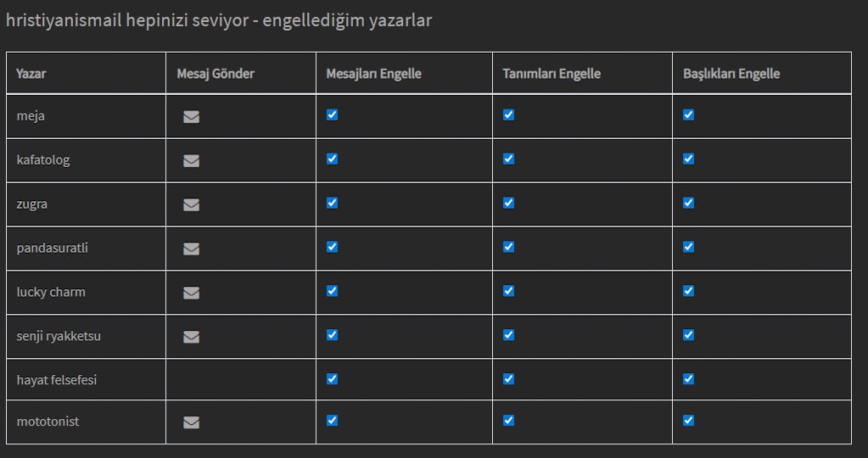This screenshot has height=458, width=868.
Task: Click the Mesajları Engelle column header
Action: tap(373, 73)
